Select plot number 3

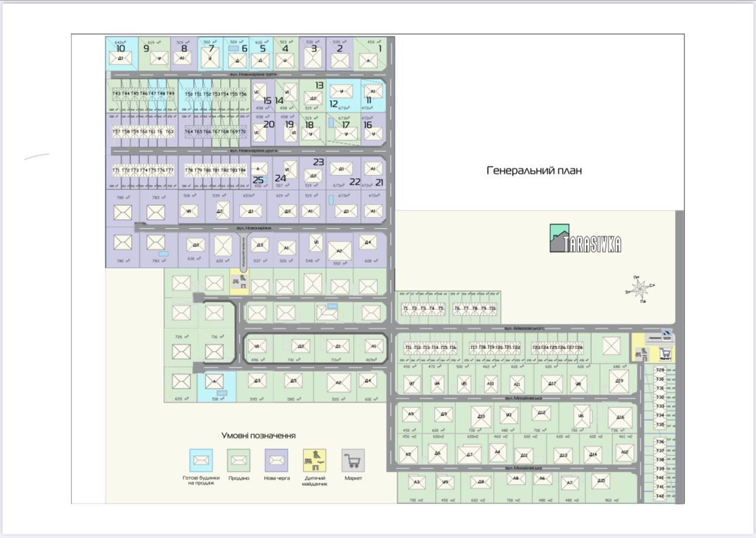[x=314, y=49]
